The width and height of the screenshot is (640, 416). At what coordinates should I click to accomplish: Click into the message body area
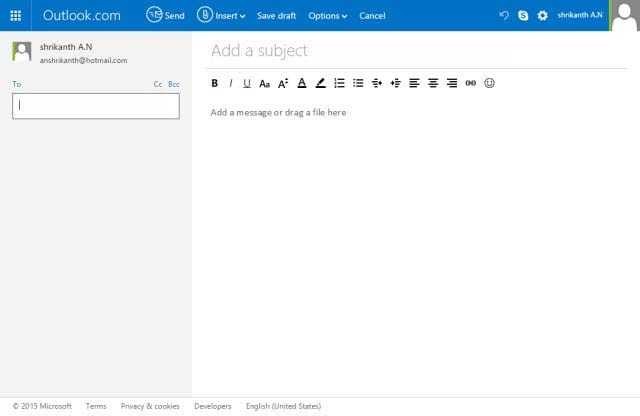pyautogui.click(x=416, y=245)
